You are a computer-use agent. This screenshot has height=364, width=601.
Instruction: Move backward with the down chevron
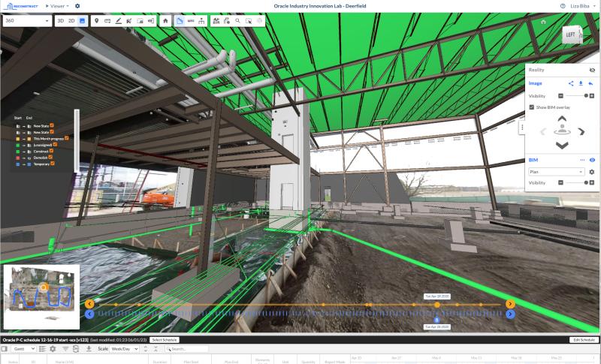(562, 146)
